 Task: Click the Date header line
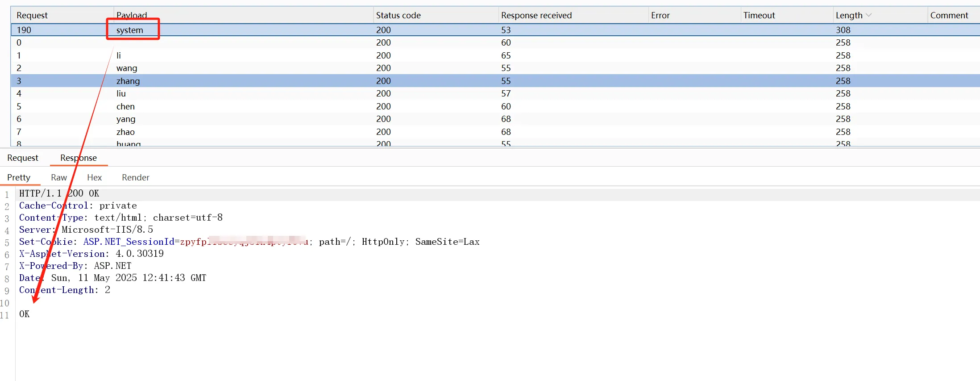point(112,278)
